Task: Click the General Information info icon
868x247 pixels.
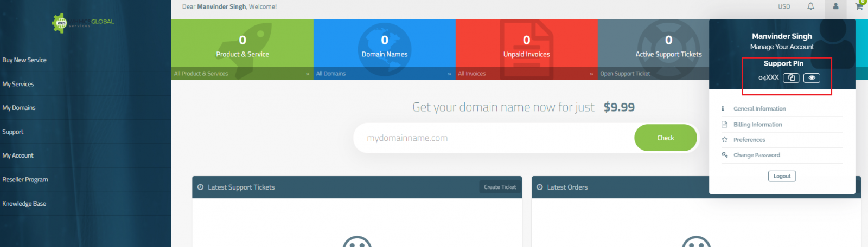Action: pos(723,108)
